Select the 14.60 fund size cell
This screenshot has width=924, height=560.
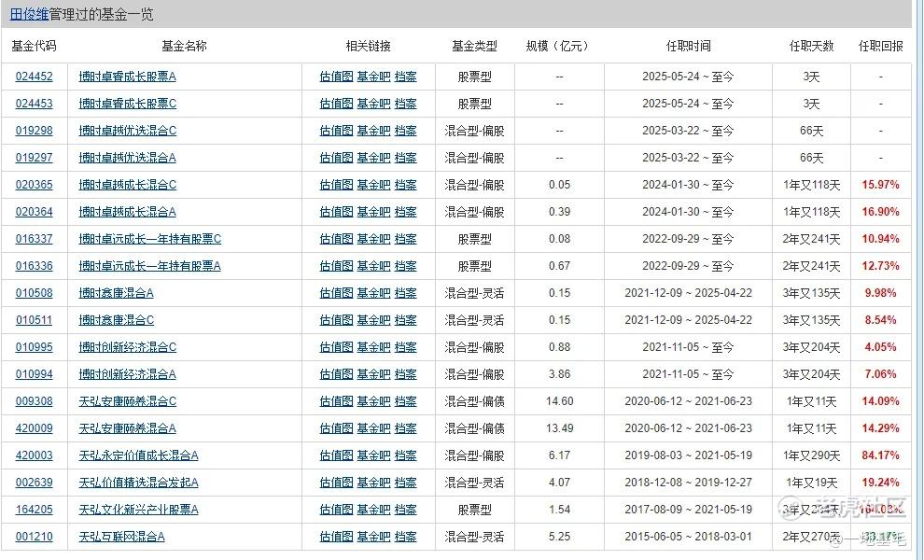point(559,401)
